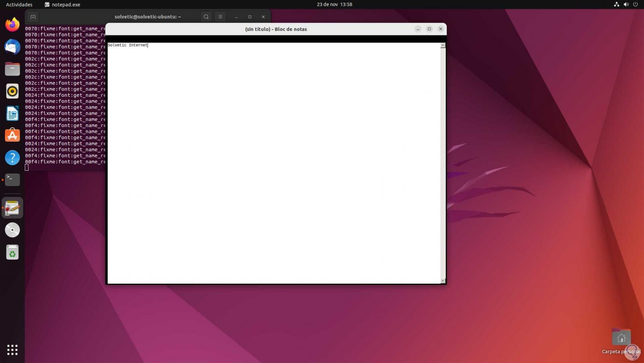
Task: Close the Bloc de notas window
Action: click(x=441, y=29)
